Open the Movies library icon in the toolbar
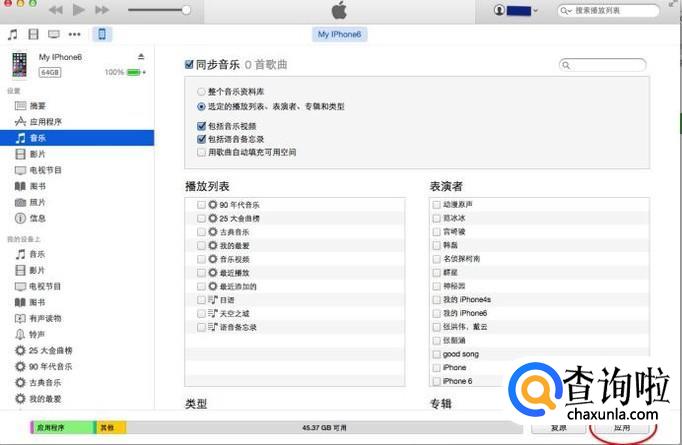Viewport: 682px width, 445px height. [33, 34]
